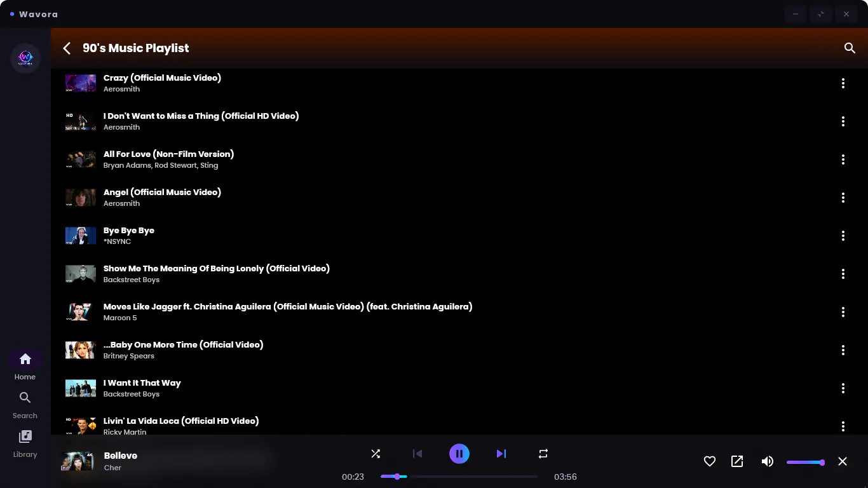This screenshot has width=868, height=488.
Task: Play I Don't Want to Miss a Thing
Action: tap(201, 116)
